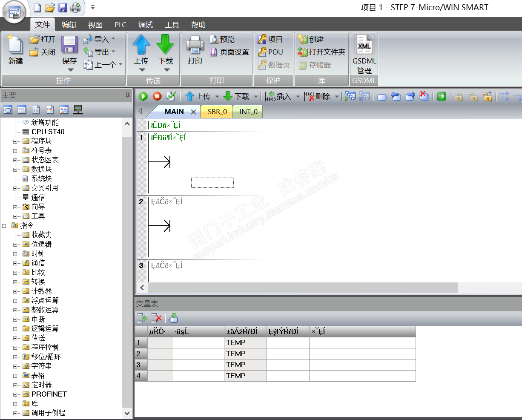Image resolution: width=522 pixels, height=420 pixels.
Task: Open 页面设置 (Page setup)
Action: (229, 52)
